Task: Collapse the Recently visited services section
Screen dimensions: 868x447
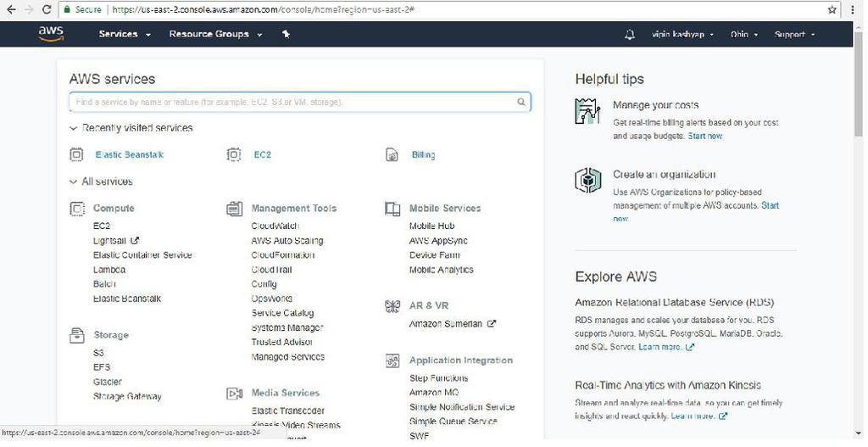Action: (x=74, y=128)
